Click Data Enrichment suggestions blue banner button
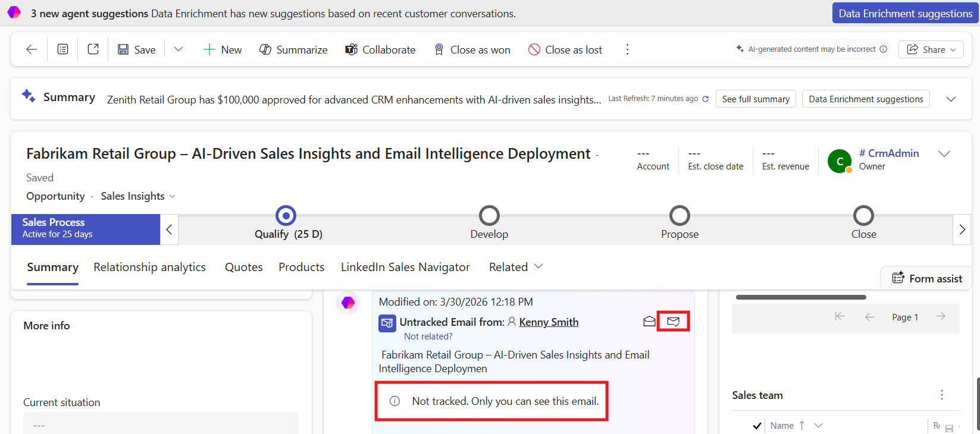Viewport: 980px width, 434px height. coord(905,13)
